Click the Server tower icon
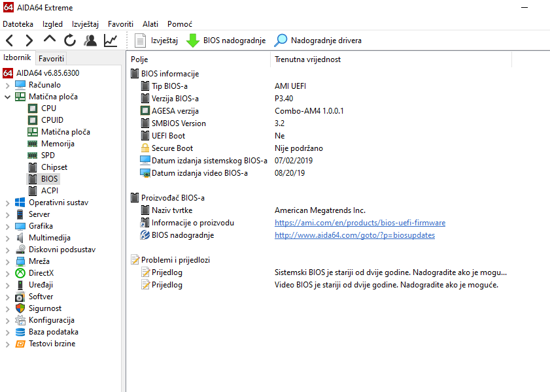This screenshot has height=392, width=550. [x=20, y=214]
